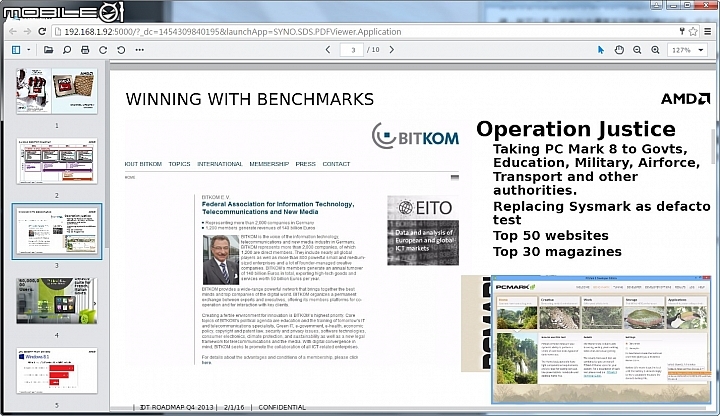This screenshot has width=720, height=416.
Task: Rotate page clockwise
Action: click(x=103, y=50)
